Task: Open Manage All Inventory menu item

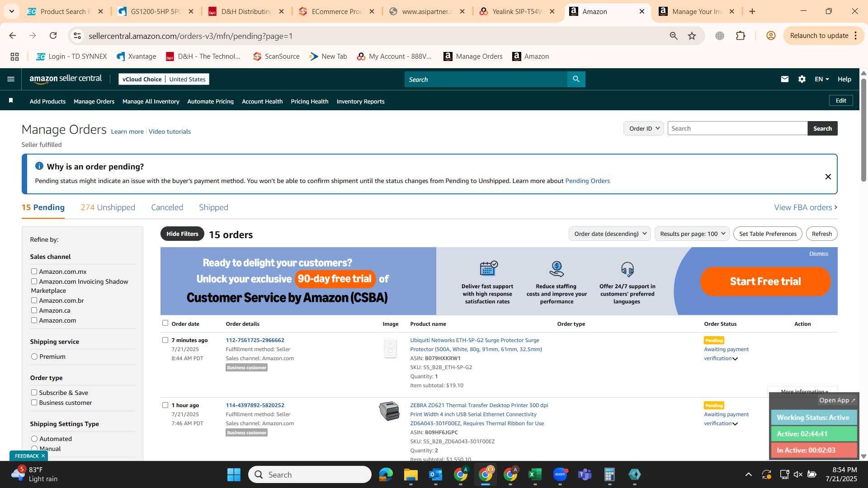Action: [x=151, y=101]
